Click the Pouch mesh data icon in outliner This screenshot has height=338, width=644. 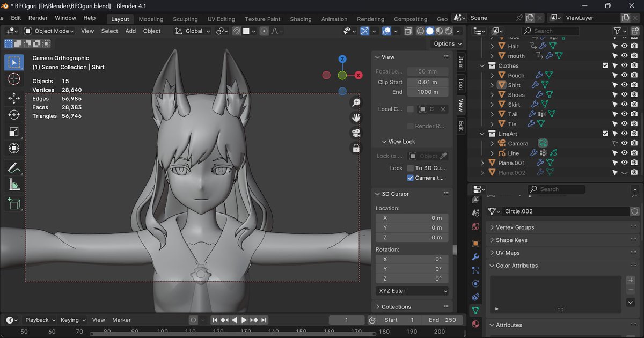click(x=549, y=75)
